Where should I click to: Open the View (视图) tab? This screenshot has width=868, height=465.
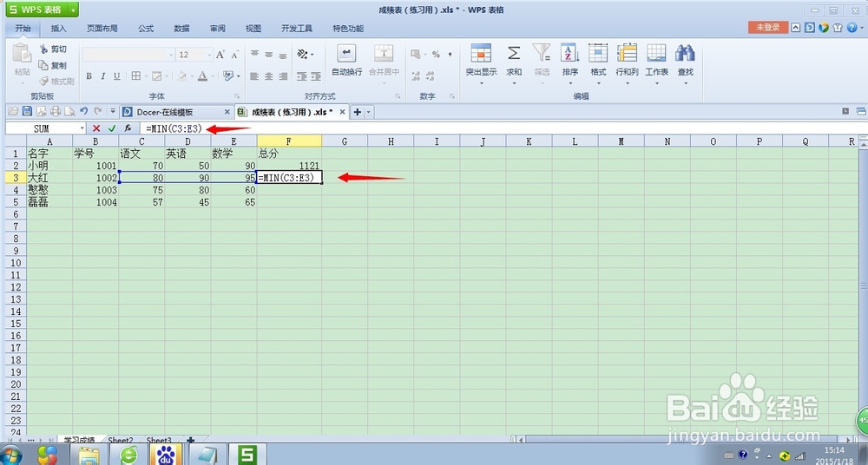pos(253,29)
